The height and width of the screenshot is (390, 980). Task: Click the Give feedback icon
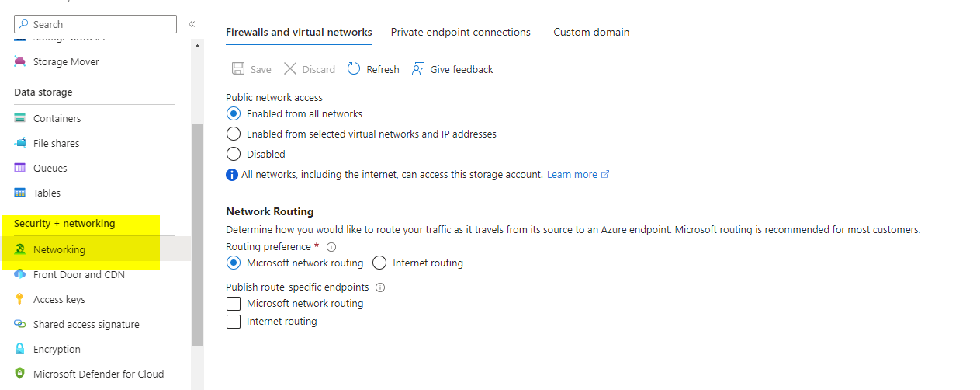tap(419, 69)
